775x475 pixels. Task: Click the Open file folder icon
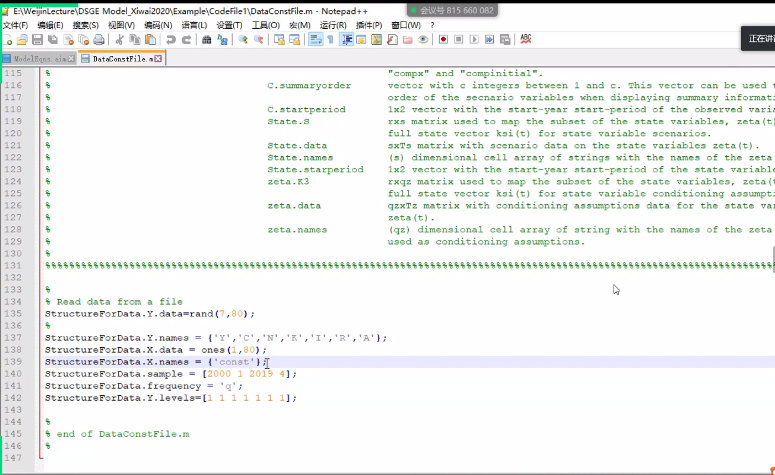click(22, 40)
